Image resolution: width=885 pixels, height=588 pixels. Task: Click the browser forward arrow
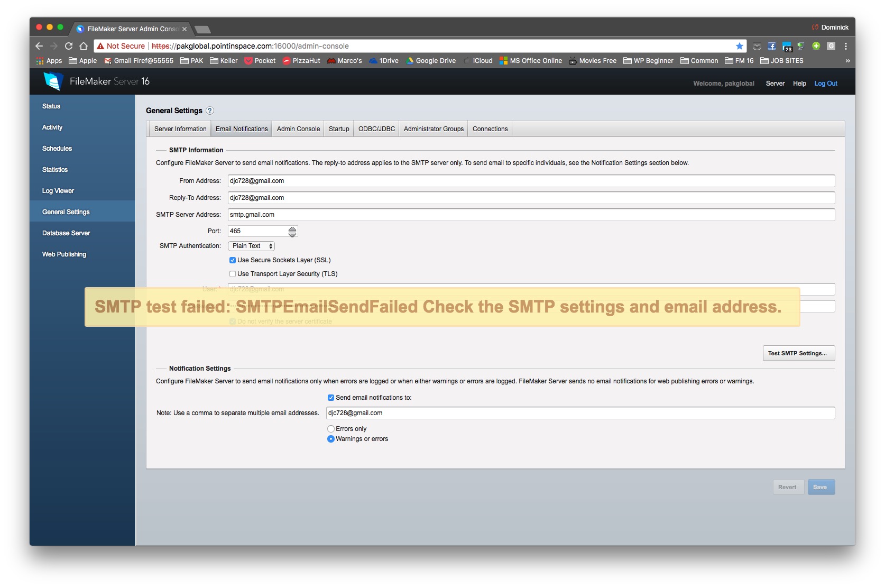(54, 46)
